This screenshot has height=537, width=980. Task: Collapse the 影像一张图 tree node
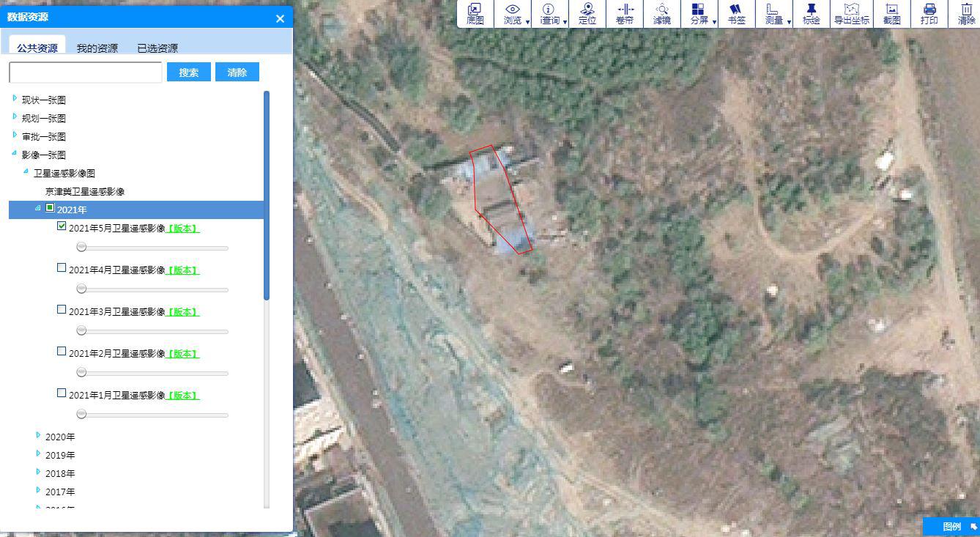point(15,153)
